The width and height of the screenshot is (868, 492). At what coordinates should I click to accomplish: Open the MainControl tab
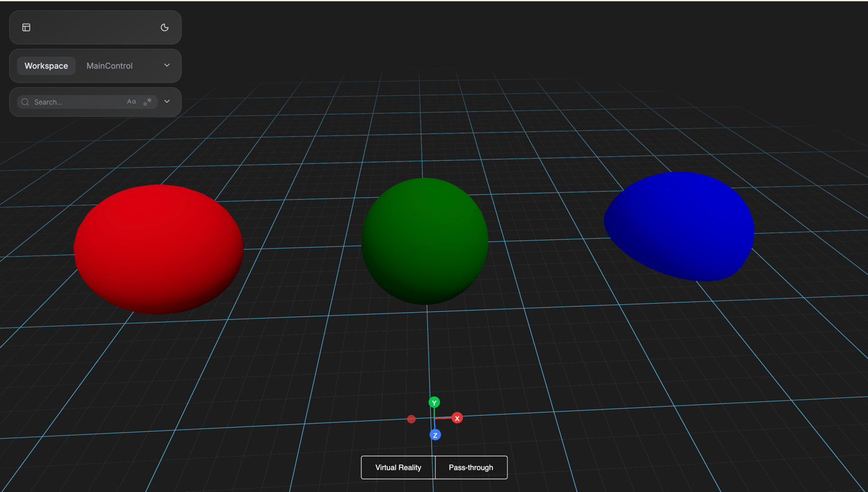(x=110, y=66)
